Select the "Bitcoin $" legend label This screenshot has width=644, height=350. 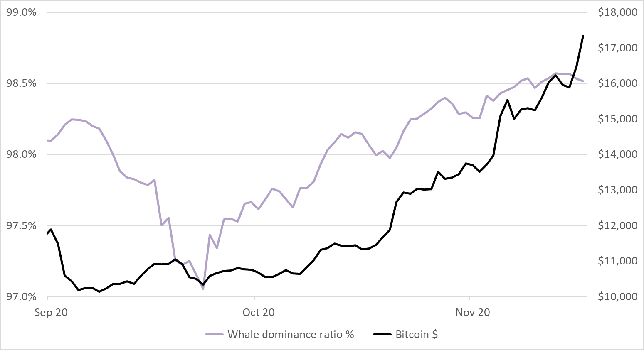(x=417, y=335)
